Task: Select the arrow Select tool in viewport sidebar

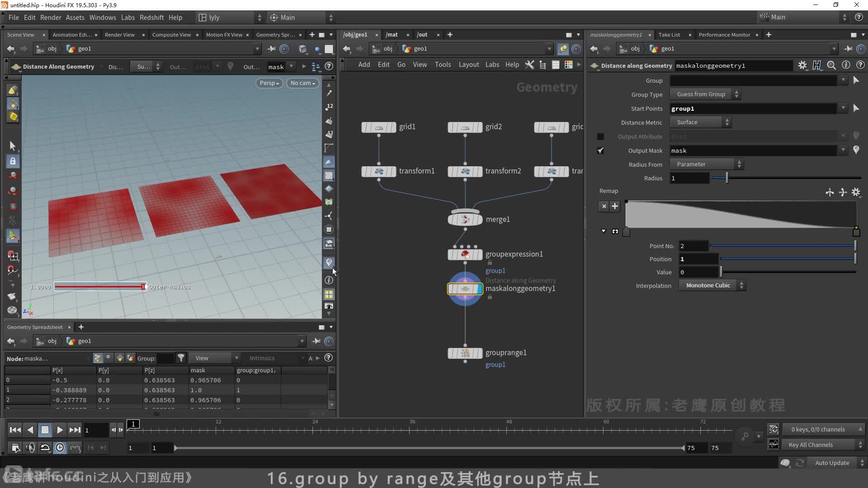Action: 12,146
